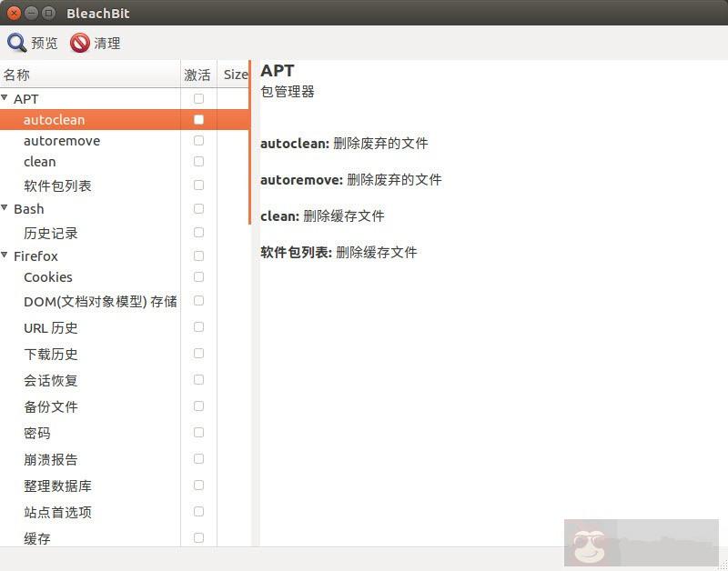Check the 密码 (Passwords) checkbox
The image size is (728, 571).
pyautogui.click(x=197, y=433)
